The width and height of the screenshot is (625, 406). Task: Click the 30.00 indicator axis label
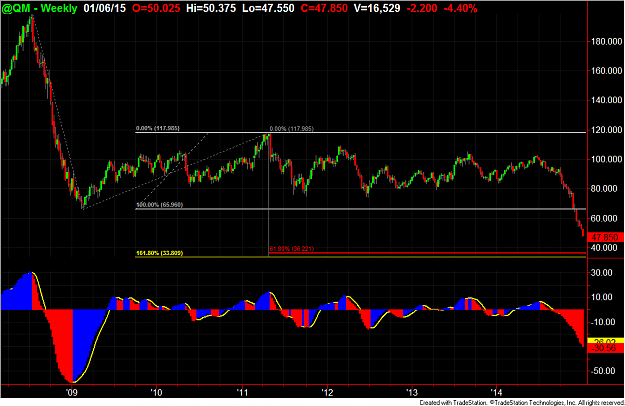[x=601, y=273]
